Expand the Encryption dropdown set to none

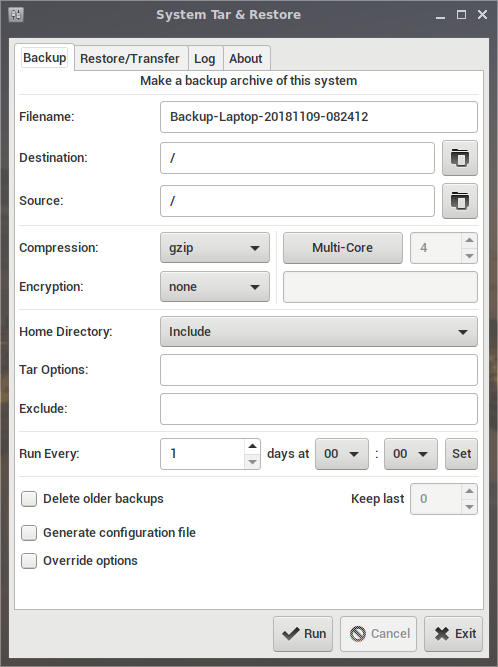point(215,287)
